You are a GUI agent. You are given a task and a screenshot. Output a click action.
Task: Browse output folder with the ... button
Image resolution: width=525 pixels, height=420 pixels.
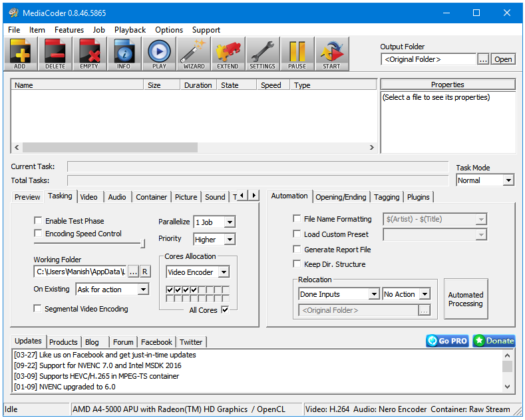pyautogui.click(x=483, y=59)
